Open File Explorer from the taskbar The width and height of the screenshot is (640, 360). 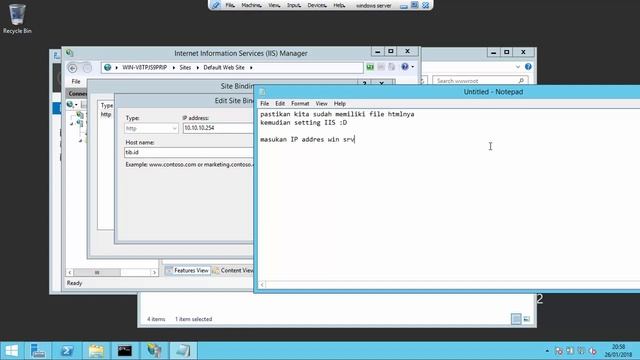(96, 351)
